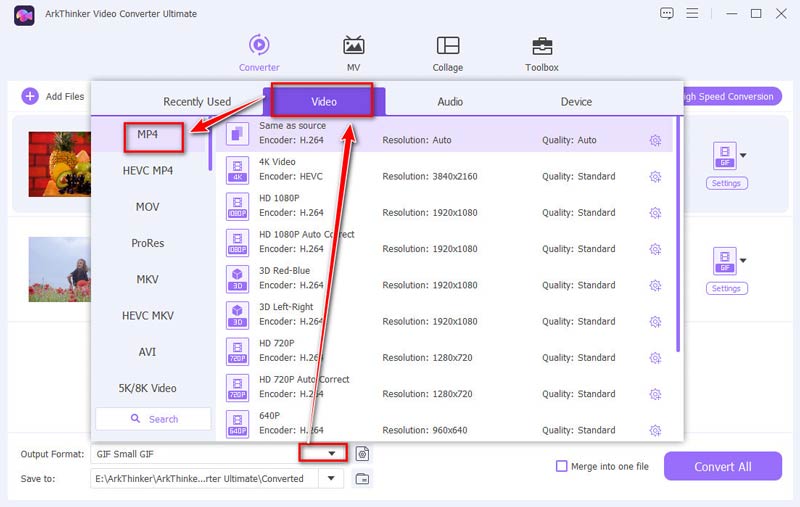Select MOV in the format list
Image resolution: width=800 pixels, height=507 pixels.
(150, 207)
